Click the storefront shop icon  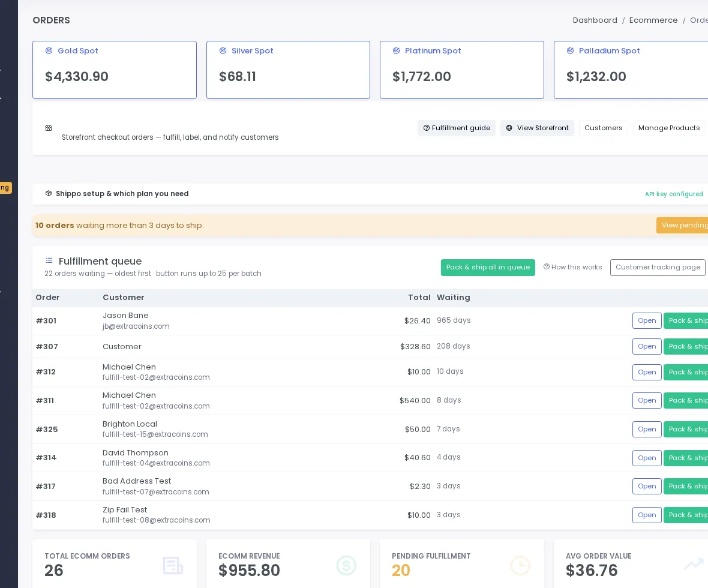[49, 128]
